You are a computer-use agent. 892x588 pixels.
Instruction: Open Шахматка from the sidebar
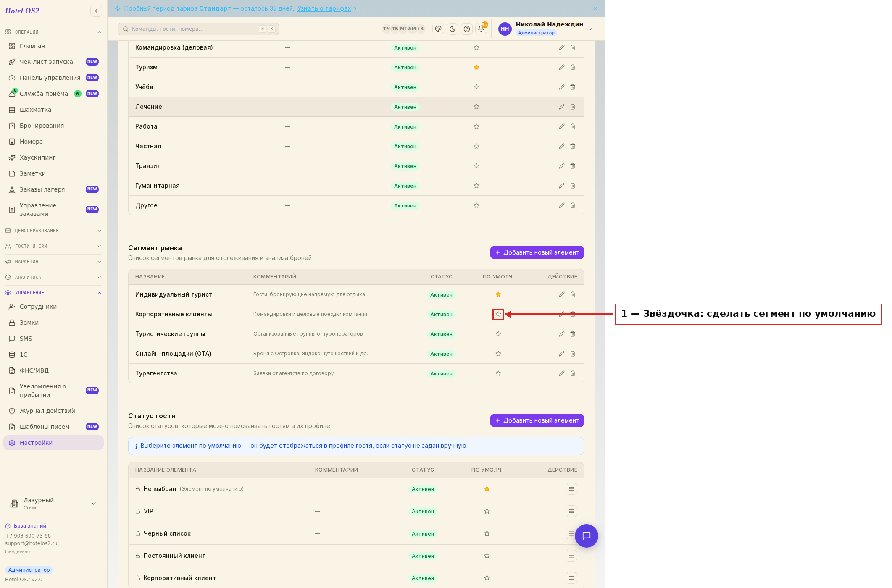pos(53,110)
